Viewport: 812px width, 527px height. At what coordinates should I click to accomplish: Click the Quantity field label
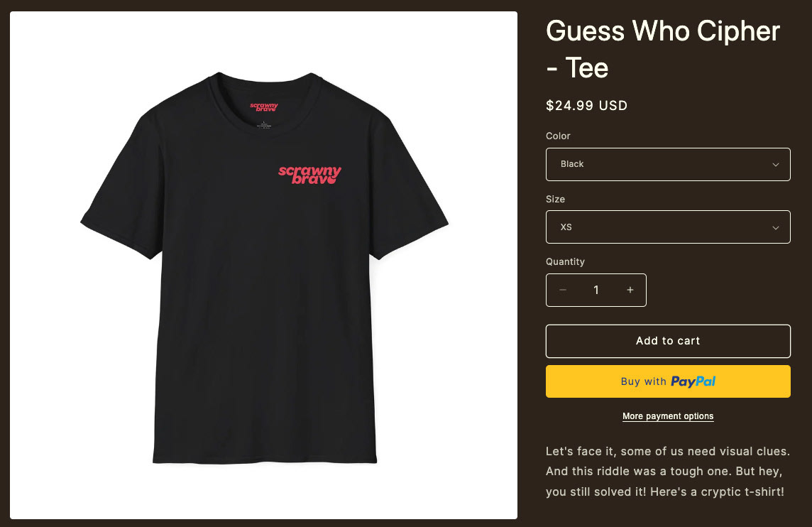(x=565, y=261)
